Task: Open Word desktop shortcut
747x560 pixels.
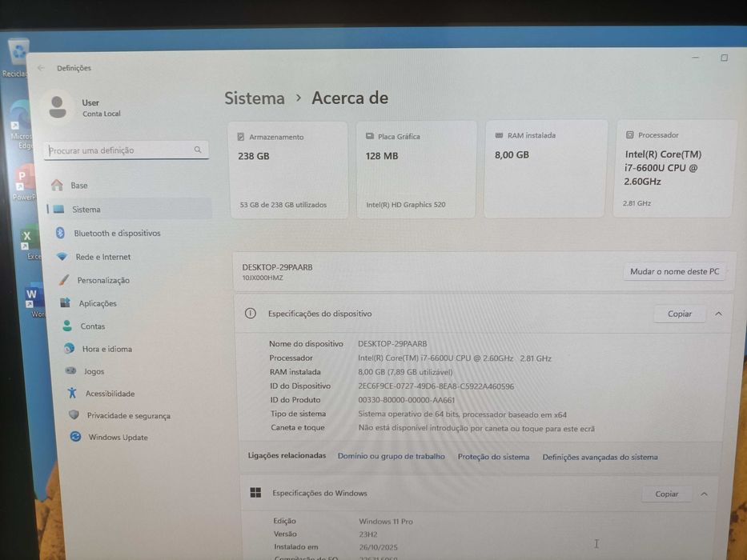Action: [x=34, y=301]
